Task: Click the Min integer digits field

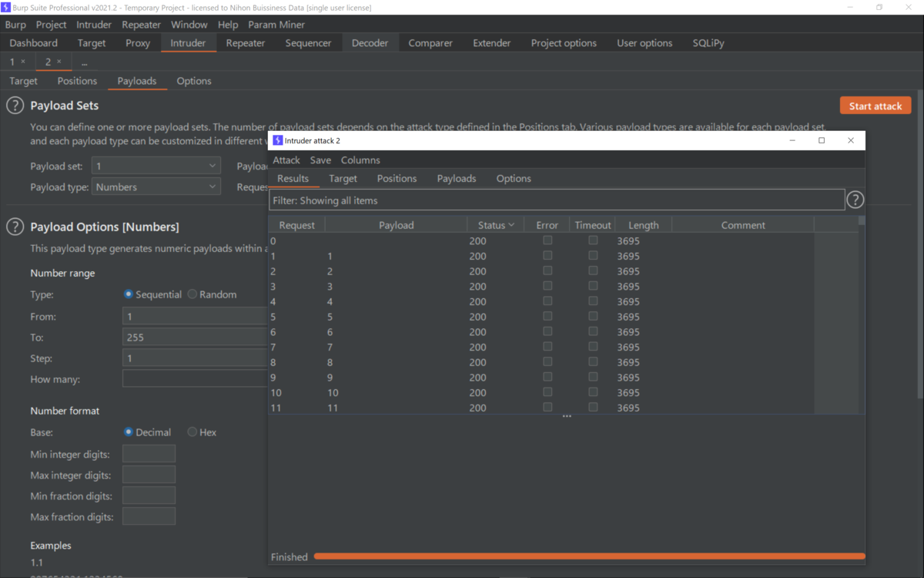Action: point(149,454)
